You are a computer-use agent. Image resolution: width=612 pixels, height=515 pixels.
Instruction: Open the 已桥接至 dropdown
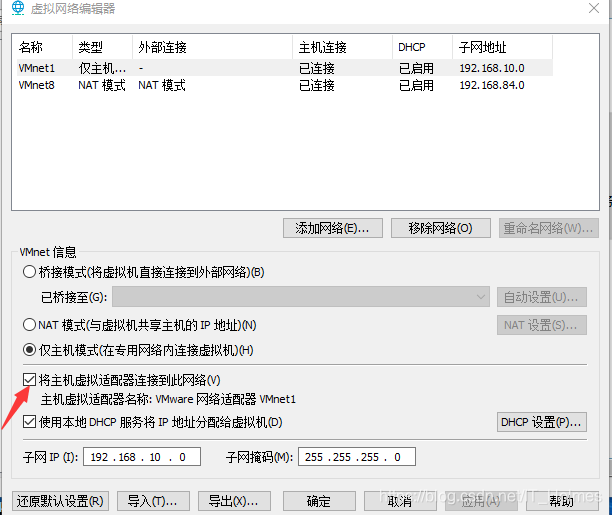pos(301,297)
